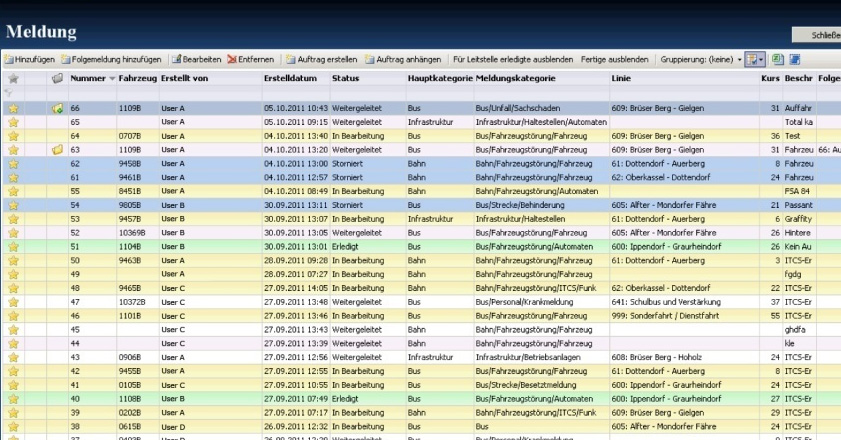Click the Bearbeiten toolbar button
The height and width of the screenshot is (440, 841).
[196, 60]
